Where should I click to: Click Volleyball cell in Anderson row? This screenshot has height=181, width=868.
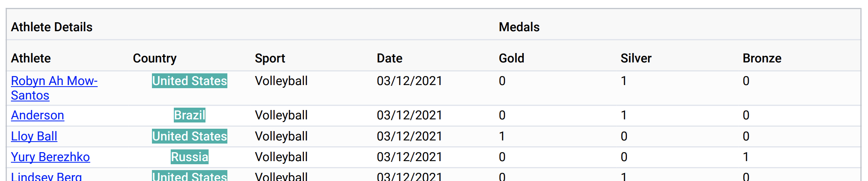click(281, 115)
